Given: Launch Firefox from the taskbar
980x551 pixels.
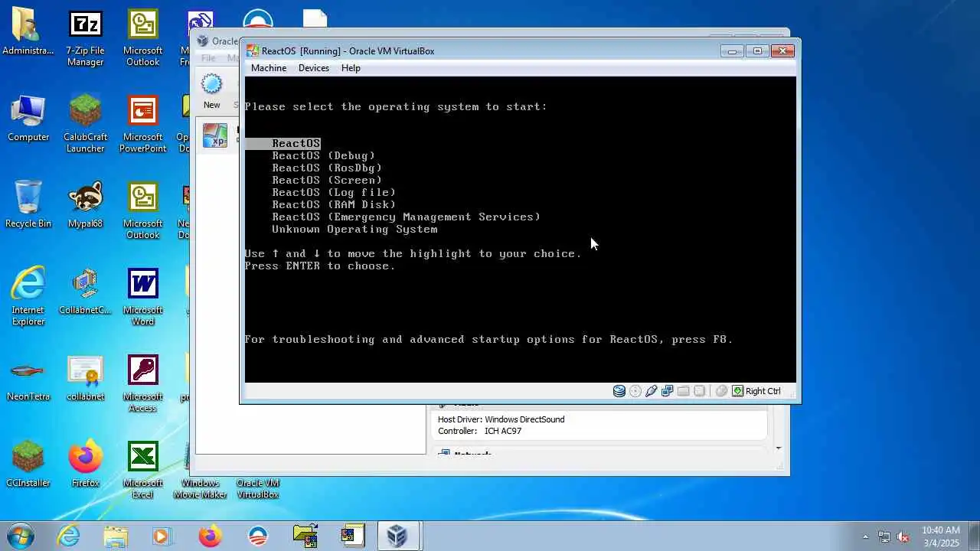Looking at the screenshot, I should 210,536.
